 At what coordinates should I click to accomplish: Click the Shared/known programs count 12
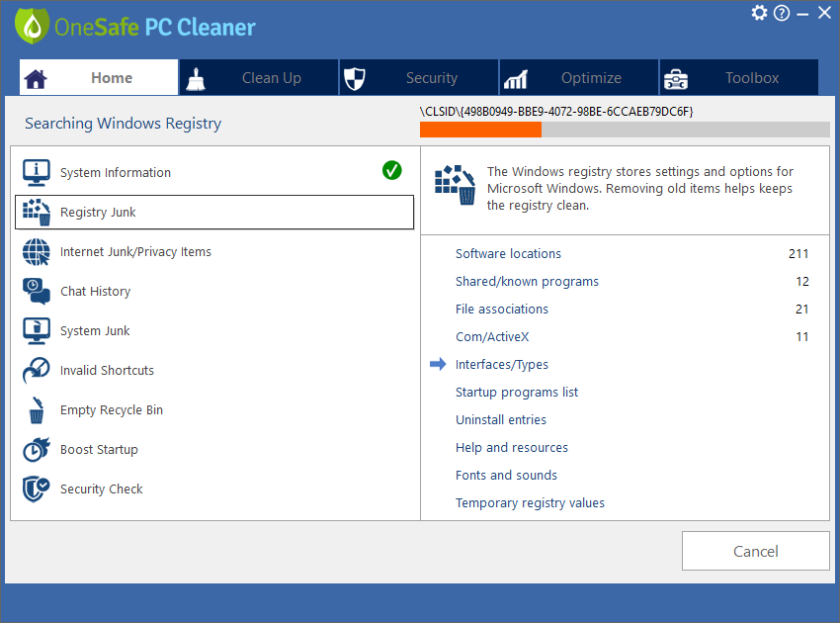click(x=802, y=282)
